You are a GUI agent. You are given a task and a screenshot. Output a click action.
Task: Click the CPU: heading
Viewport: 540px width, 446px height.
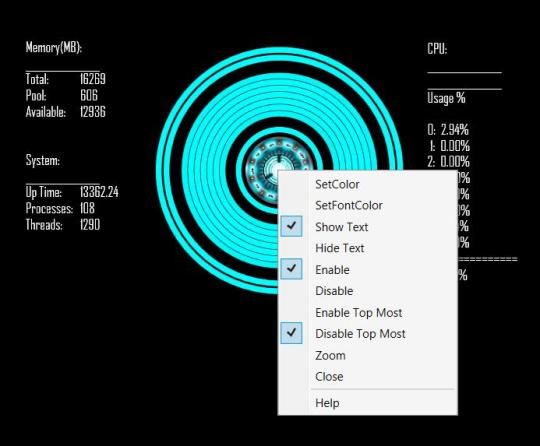click(x=437, y=49)
